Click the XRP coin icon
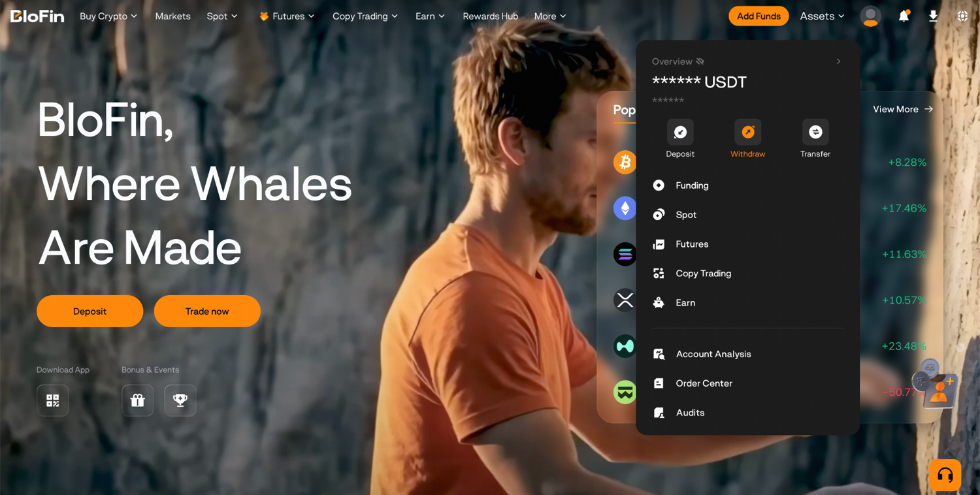 [625, 300]
